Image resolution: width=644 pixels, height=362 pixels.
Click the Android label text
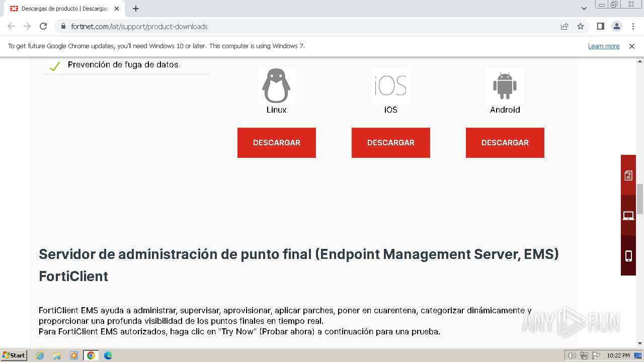point(505,110)
